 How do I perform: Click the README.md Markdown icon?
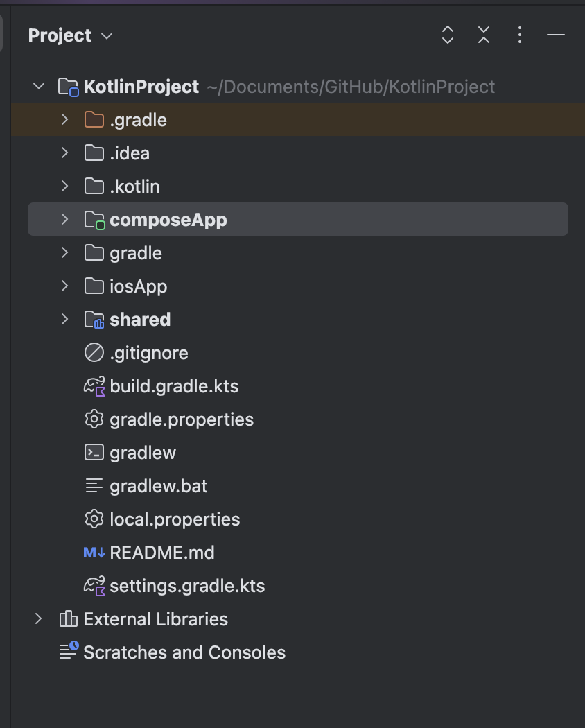[x=94, y=553]
